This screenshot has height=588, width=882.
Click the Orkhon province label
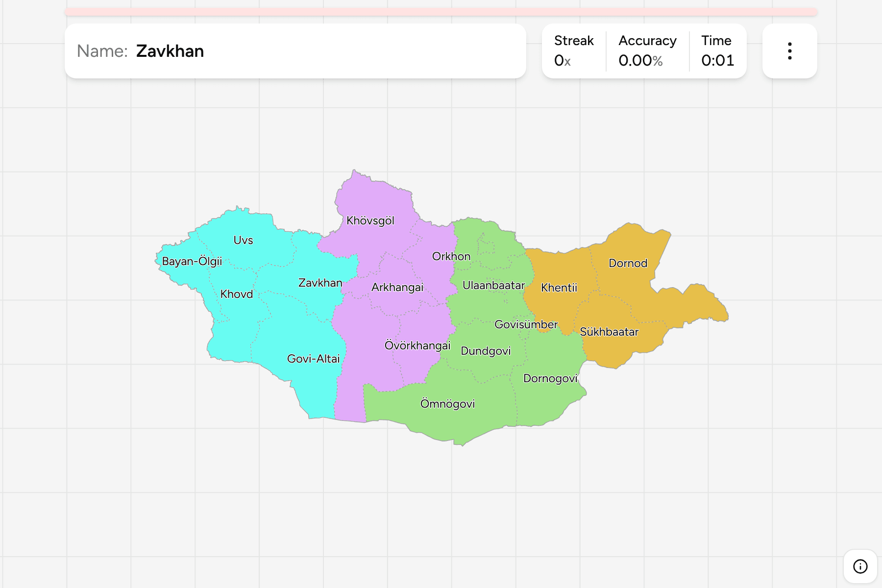(451, 256)
